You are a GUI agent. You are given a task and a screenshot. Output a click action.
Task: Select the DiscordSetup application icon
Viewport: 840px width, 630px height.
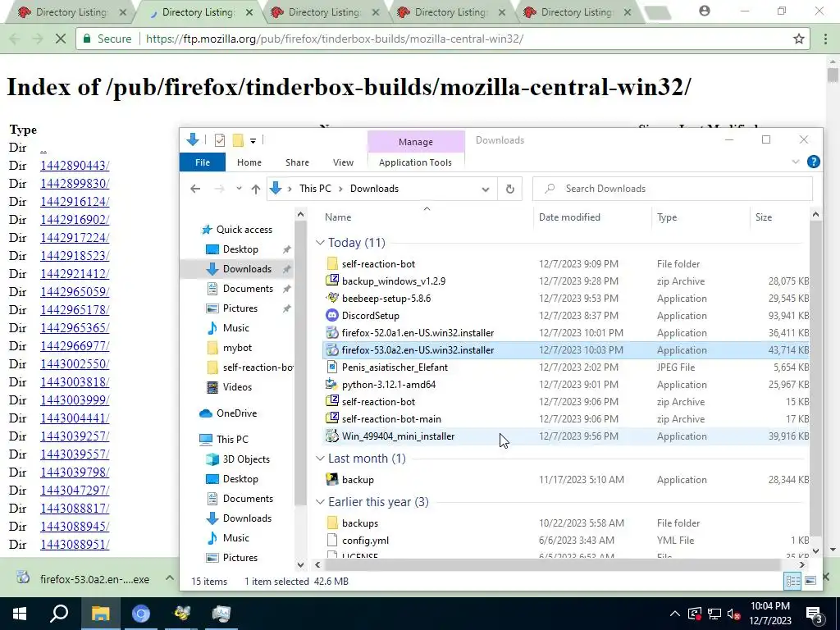pyautogui.click(x=332, y=316)
